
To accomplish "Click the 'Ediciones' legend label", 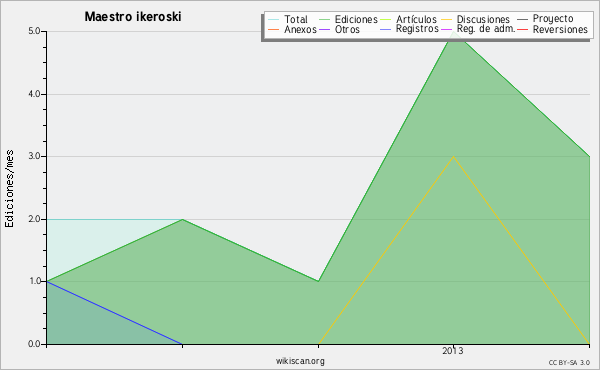I will (356, 19).
